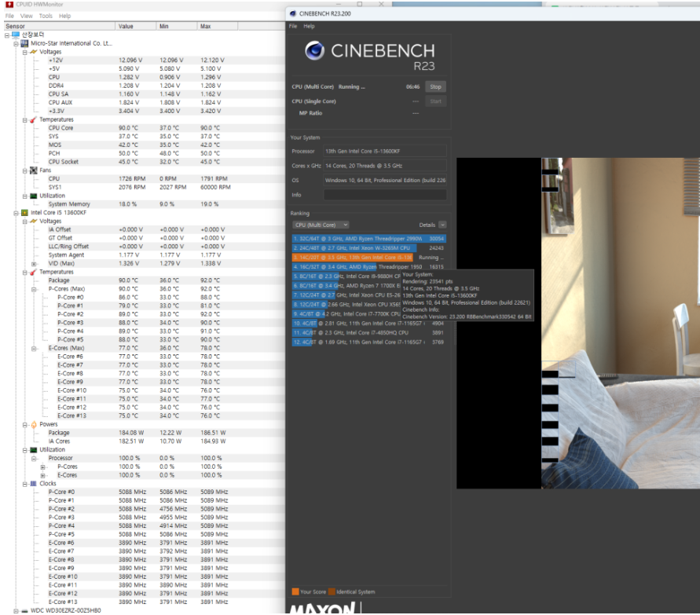Click the Sensor column header
Viewport: 700px width, 615px height.
tap(59, 27)
